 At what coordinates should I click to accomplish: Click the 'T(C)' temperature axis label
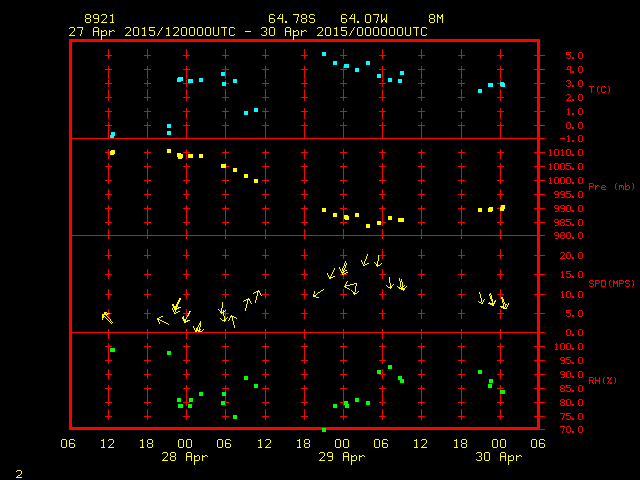coord(600,89)
